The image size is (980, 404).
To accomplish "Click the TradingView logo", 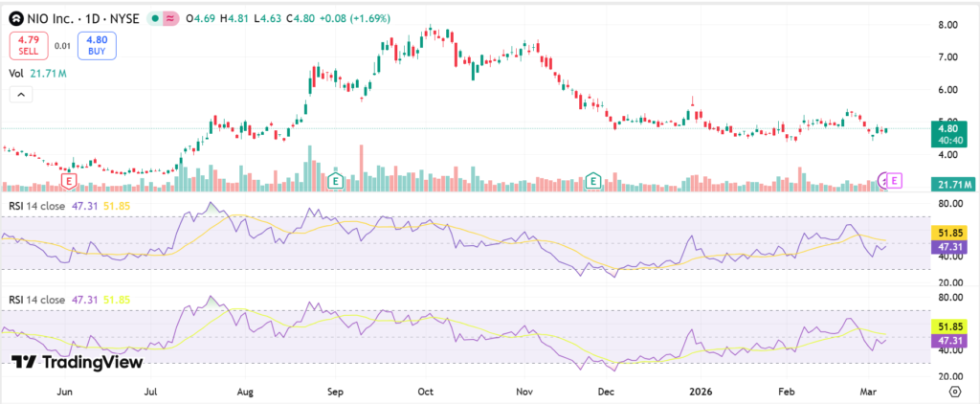I will click(76, 363).
